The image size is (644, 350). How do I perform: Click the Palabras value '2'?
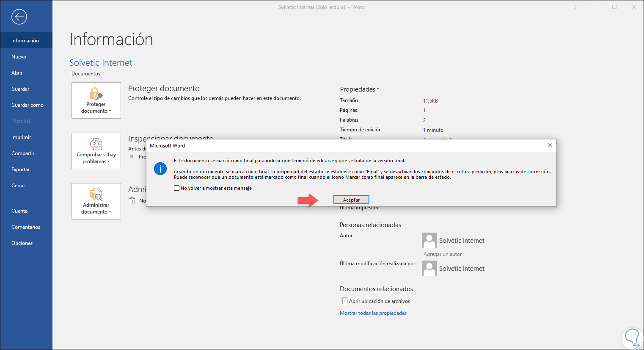(x=424, y=120)
